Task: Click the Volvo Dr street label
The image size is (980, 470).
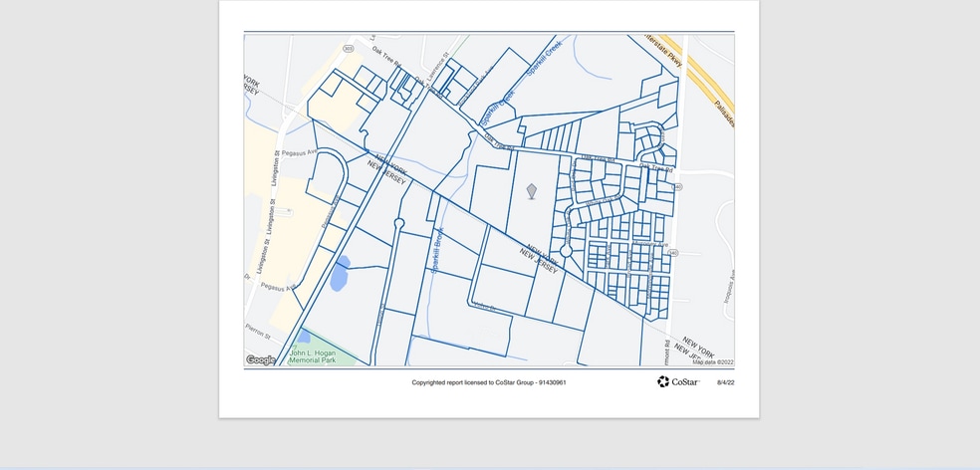Action: click(x=483, y=306)
